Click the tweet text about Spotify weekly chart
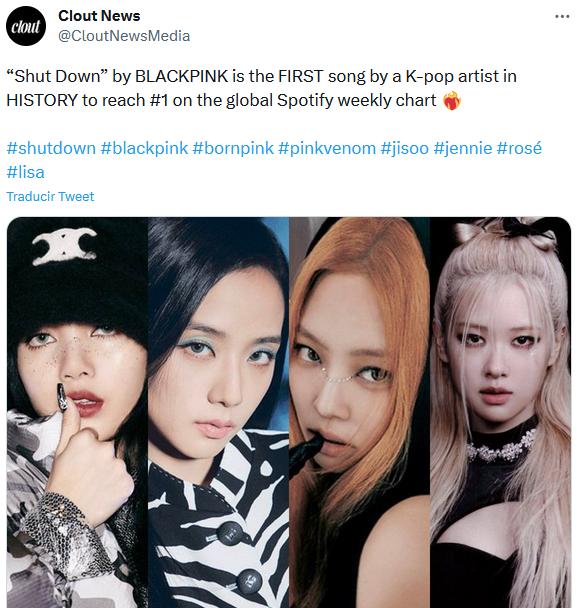The width and height of the screenshot is (577, 608). coord(261,88)
